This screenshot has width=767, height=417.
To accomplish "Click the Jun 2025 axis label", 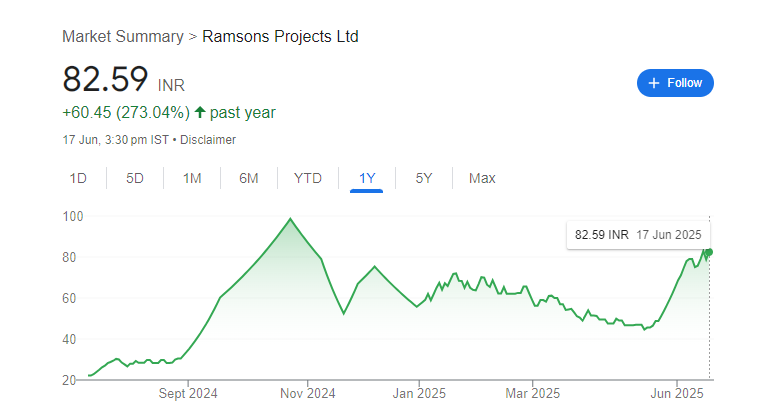I will (x=677, y=394).
